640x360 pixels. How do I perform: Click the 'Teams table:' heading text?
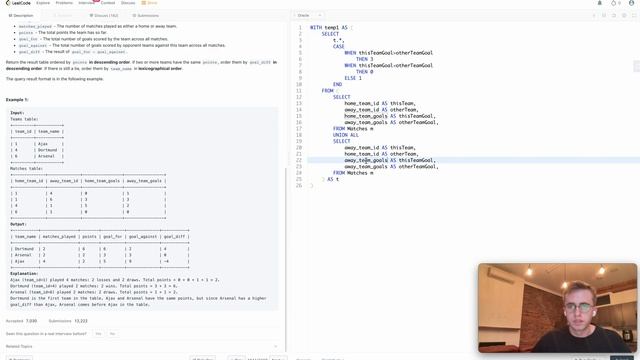(24, 119)
